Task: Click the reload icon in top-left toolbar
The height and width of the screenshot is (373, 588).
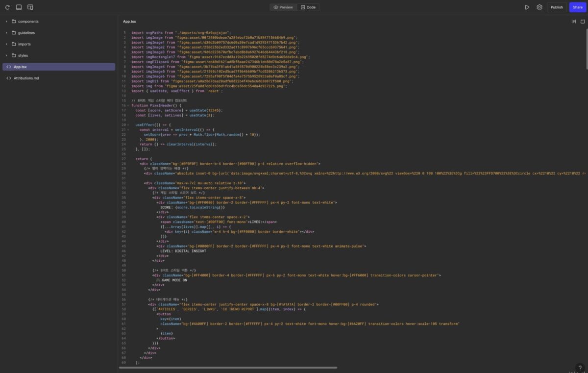Action: 7,7
